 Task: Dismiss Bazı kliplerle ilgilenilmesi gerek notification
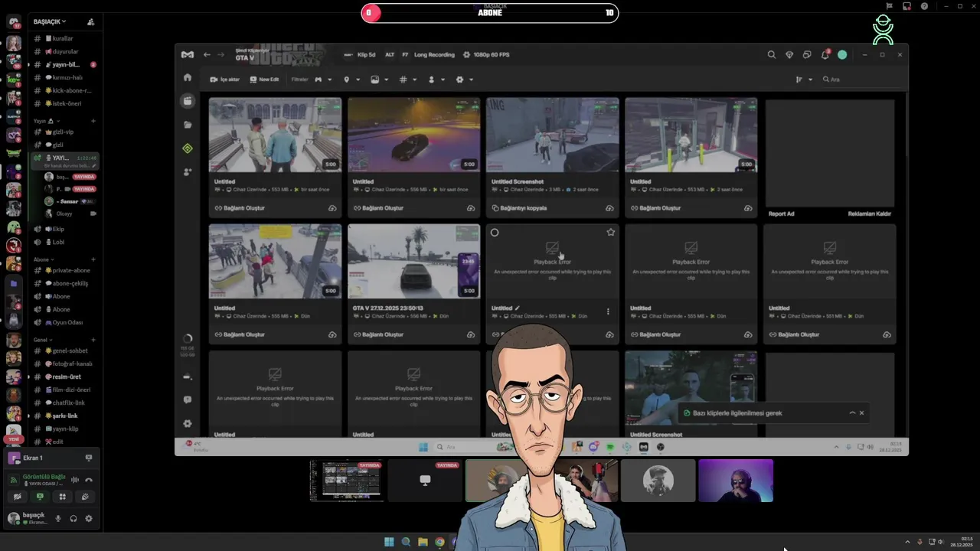pyautogui.click(x=861, y=413)
